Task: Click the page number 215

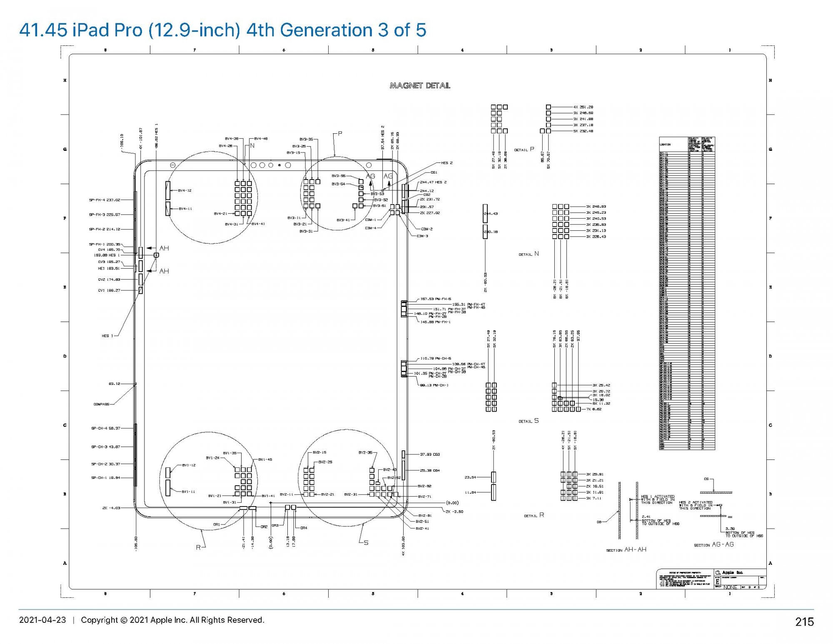Action: coord(804,622)
